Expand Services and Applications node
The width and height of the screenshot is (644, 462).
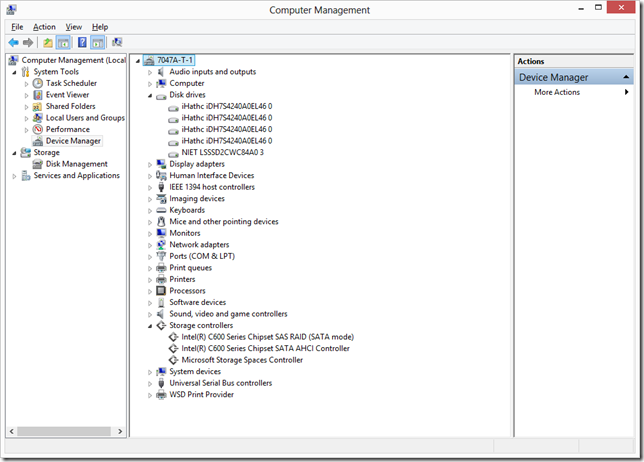(14, 176)
